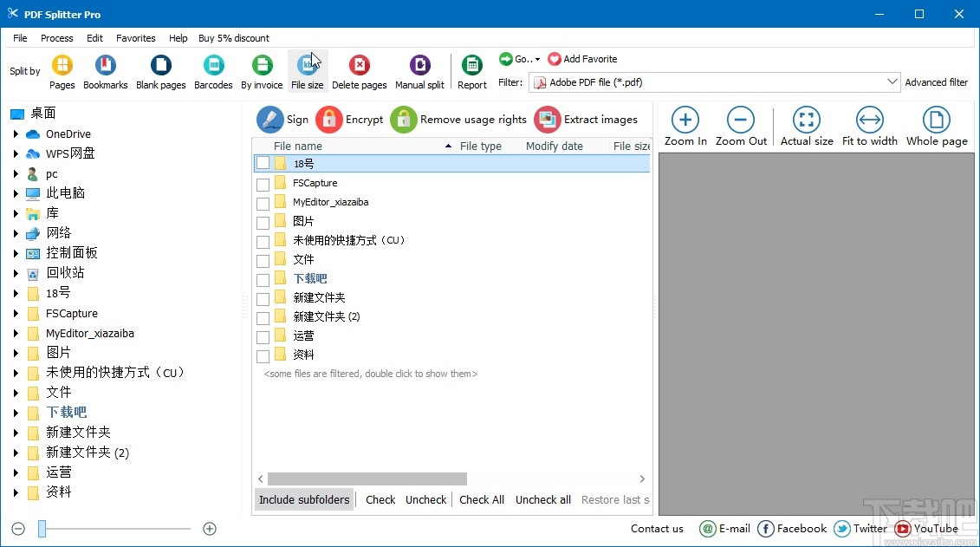Click the Uncheck button
This screenshot has width=980, height=547.
[x=425, y=499]
